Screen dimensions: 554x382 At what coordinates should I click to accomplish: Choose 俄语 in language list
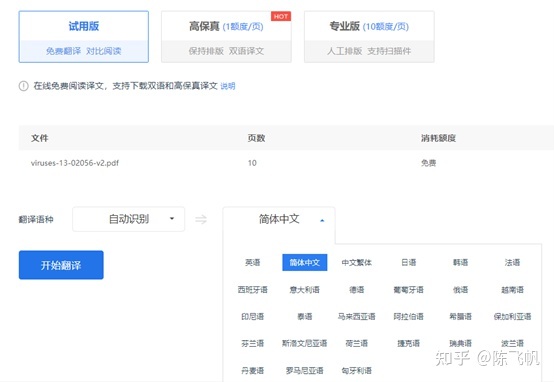(x=460, y=290)
